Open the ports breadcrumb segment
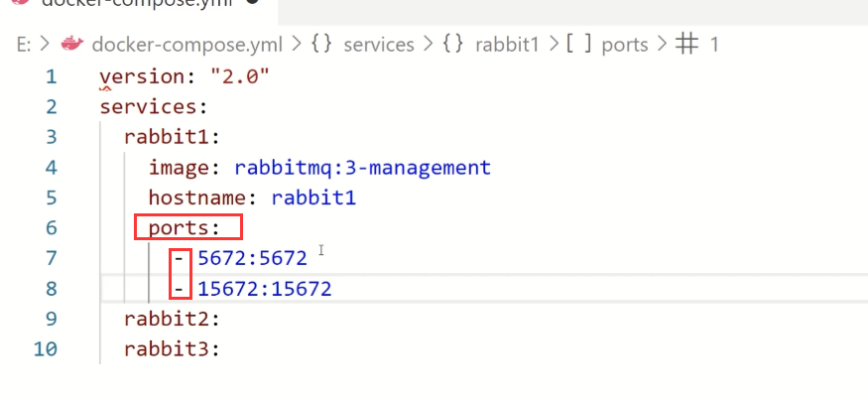Image resolution: width=868 pixels, height=398 pixels. click(x=624, y=46)
